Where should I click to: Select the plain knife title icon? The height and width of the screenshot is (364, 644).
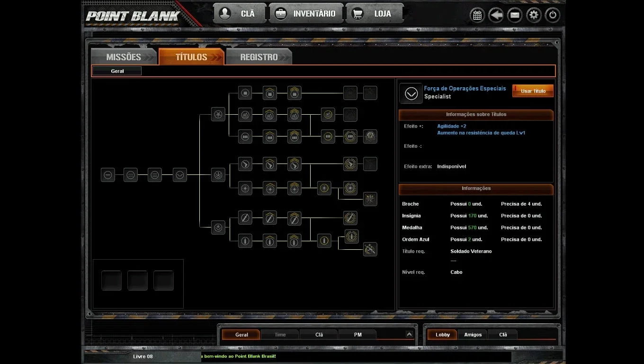point(245,218)
